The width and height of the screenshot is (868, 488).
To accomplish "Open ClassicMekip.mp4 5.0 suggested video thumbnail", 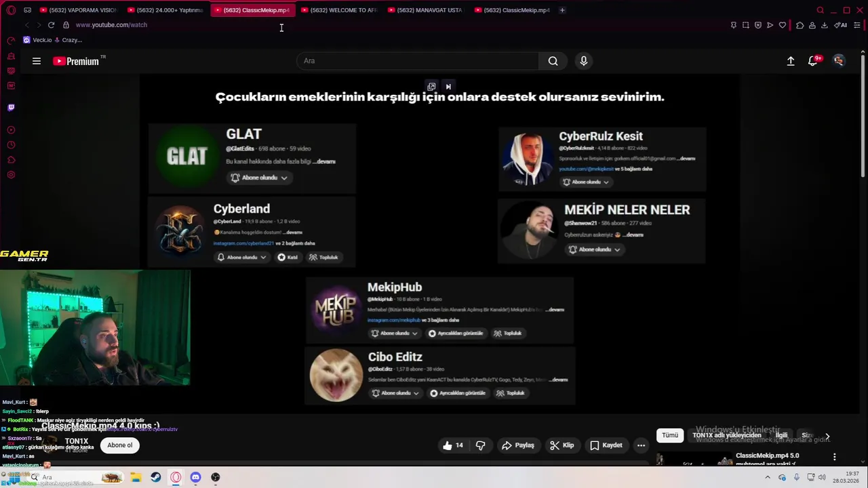I will pos(696,460).
